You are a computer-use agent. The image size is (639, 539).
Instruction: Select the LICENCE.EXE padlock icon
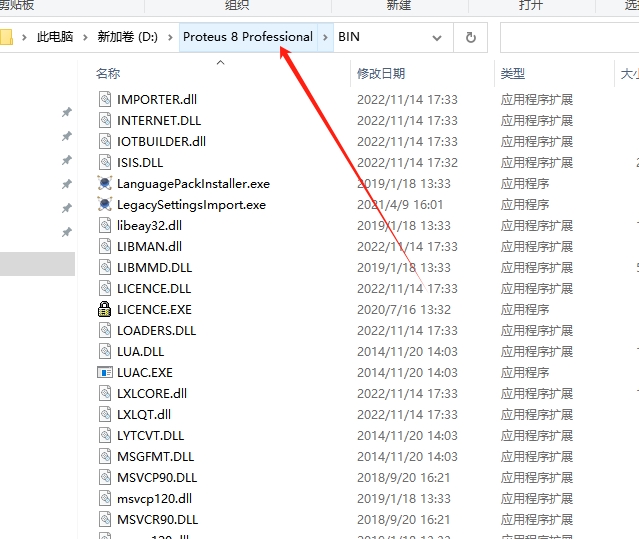(x=105, y=310)
